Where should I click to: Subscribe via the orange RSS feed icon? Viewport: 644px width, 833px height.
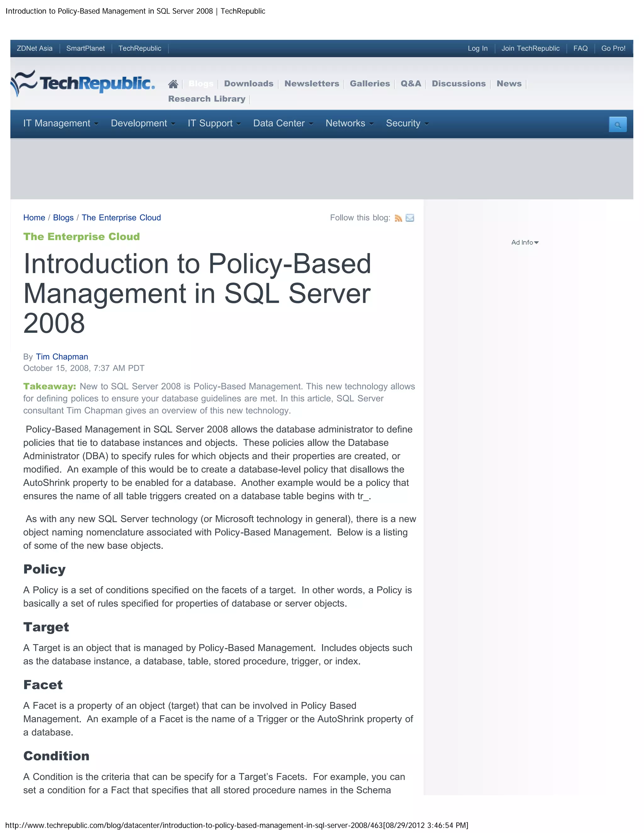coord(398,218)
